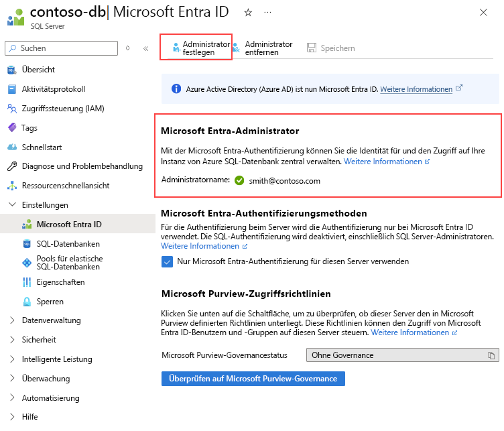The image size is (504, 431).
Task: Open Pools für elastische SQL-Datenbanken
Action: click(70, 263)
